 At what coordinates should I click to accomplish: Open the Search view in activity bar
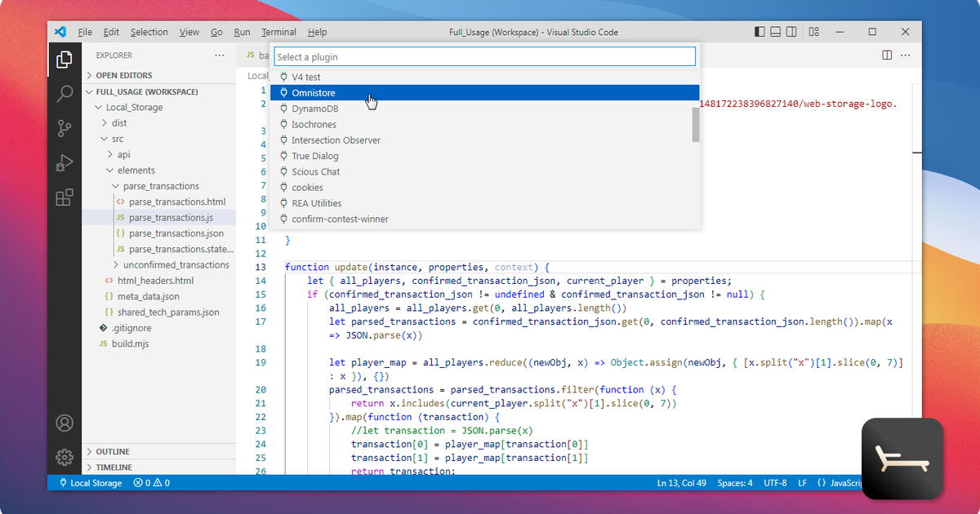tap(65, 94)
